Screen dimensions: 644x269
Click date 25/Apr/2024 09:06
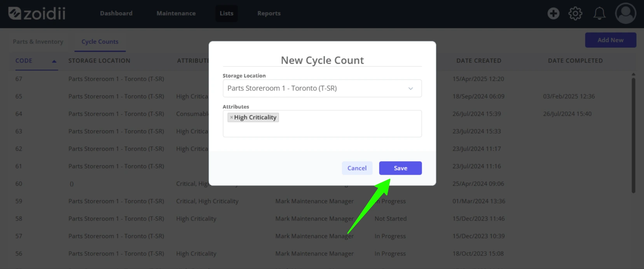(x=478, y=184)
